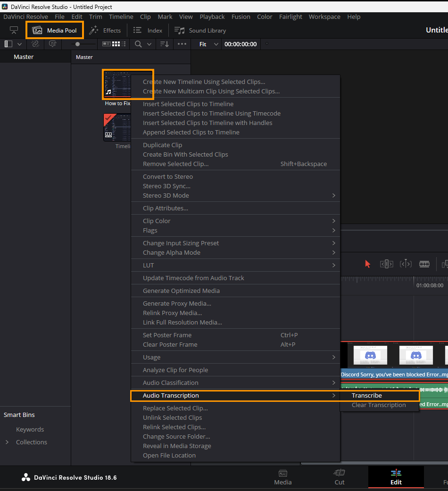Select the Keywords smart bin
Screen dimensions: 448x491
(30, 429)
